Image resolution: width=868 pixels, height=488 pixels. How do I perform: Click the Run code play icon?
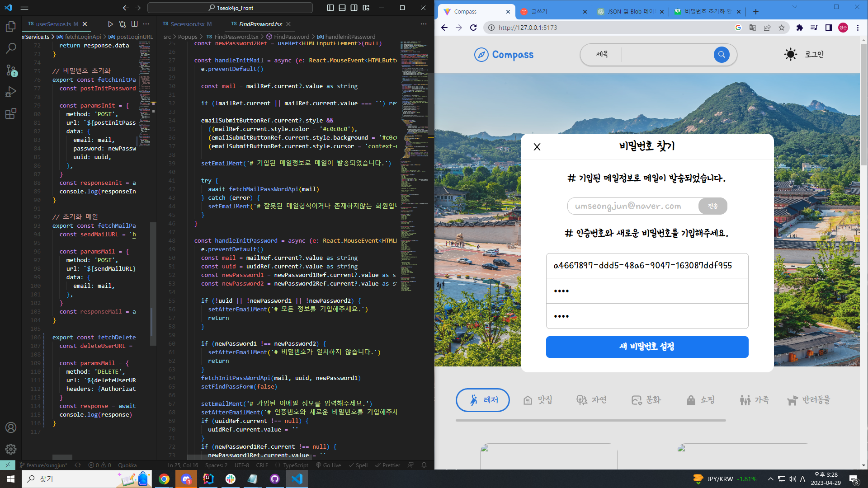pyautogui.click(x=110, y=24)
